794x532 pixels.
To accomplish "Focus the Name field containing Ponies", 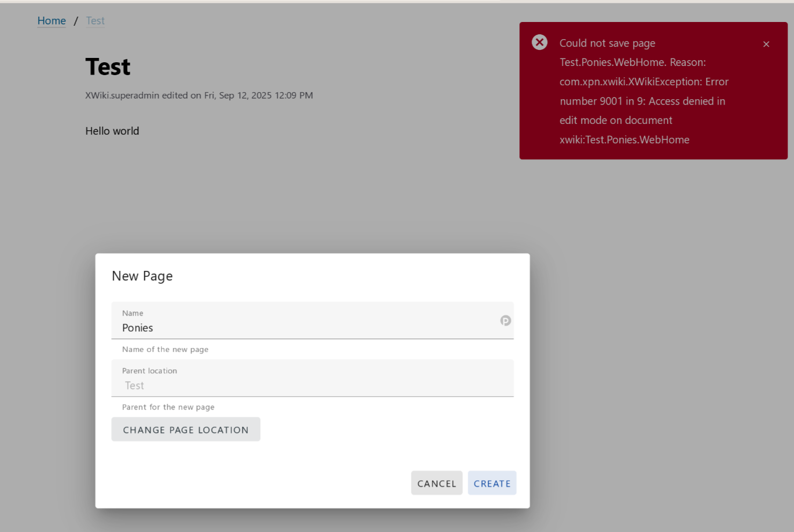I will pos(306,328).
